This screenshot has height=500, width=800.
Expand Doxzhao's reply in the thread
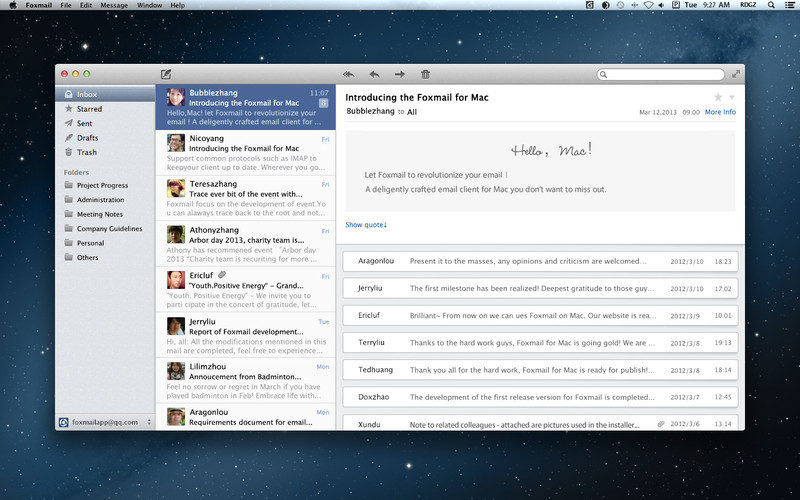pyautogui.click(x=540, y=397)
